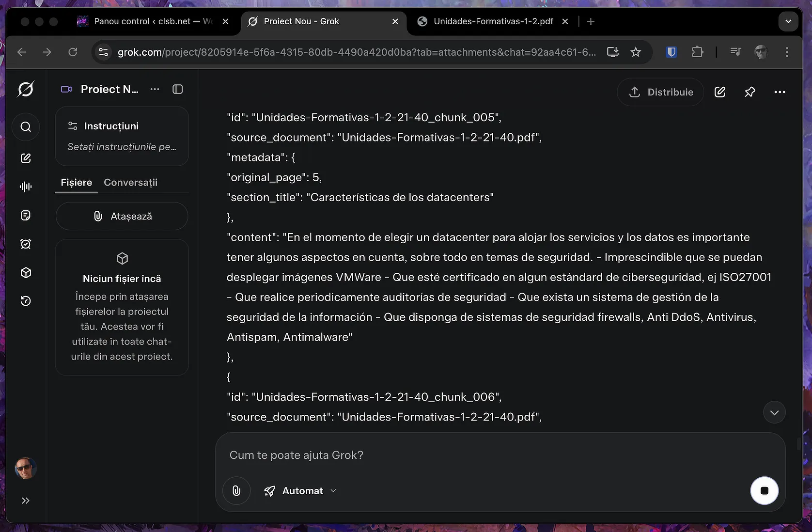Click the edit pencil icon in chat header

720,92
